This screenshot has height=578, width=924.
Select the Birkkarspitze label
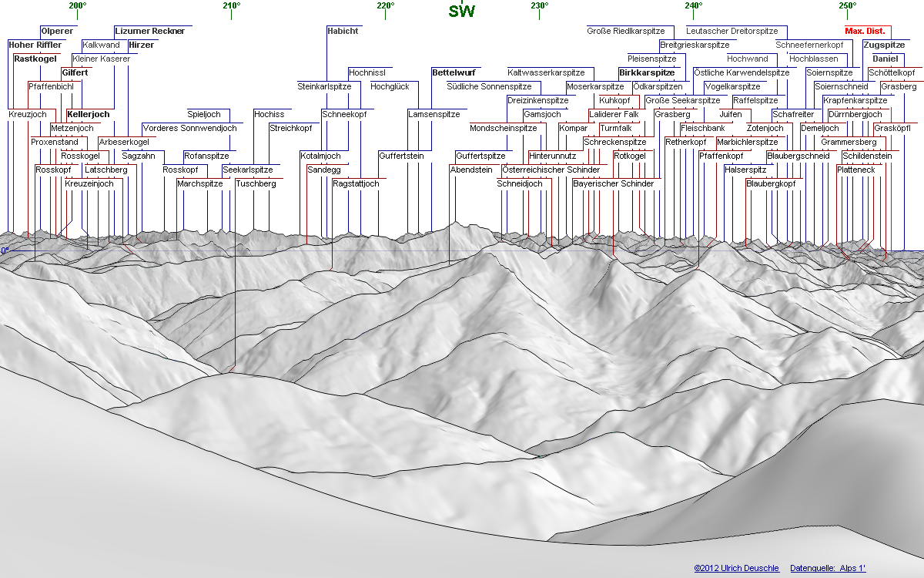coord(647,72)
